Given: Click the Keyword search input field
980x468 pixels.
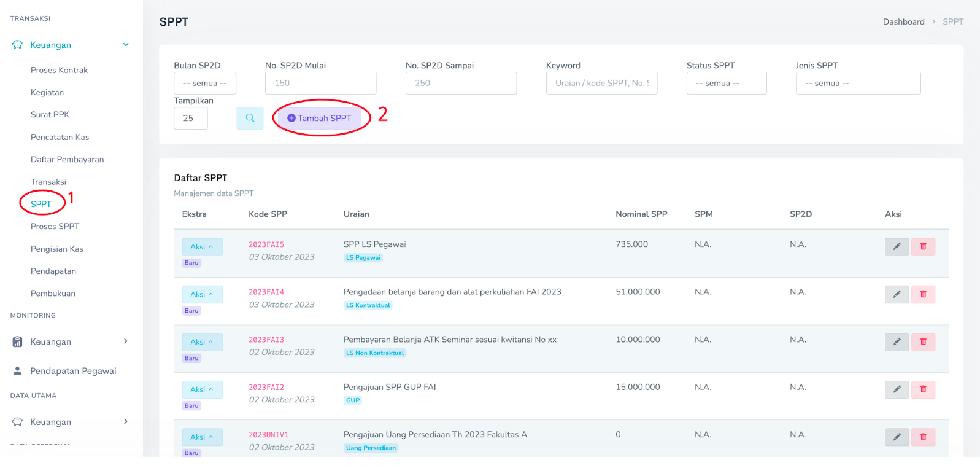Looking at the screenshot, I should 601,83.
